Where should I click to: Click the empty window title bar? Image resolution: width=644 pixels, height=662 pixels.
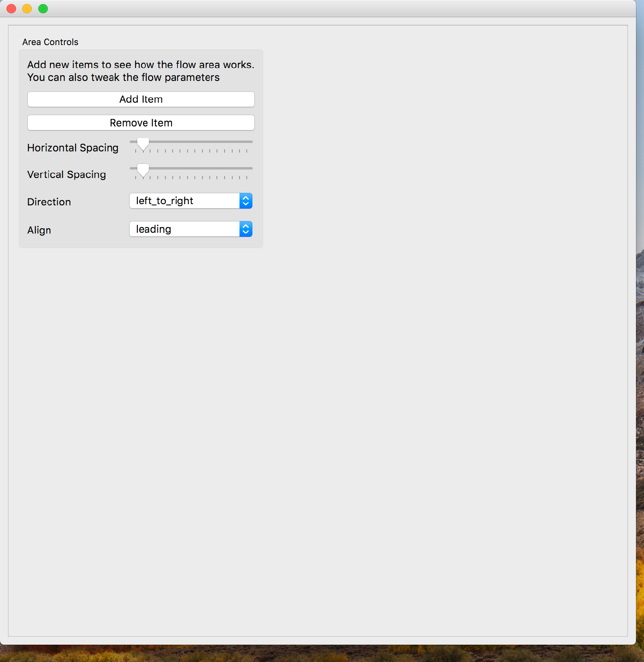coord(322,8)
